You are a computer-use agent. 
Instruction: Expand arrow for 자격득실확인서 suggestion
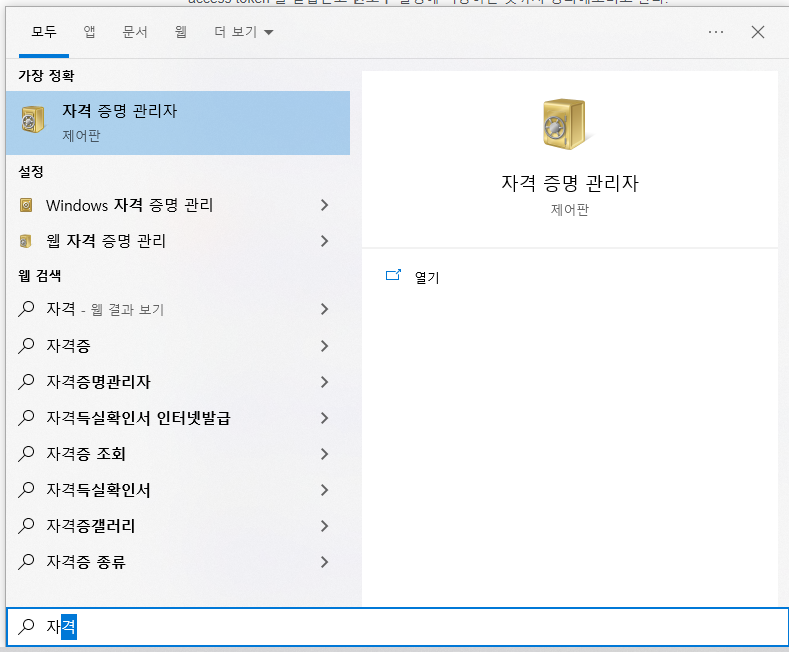[325, 491]
